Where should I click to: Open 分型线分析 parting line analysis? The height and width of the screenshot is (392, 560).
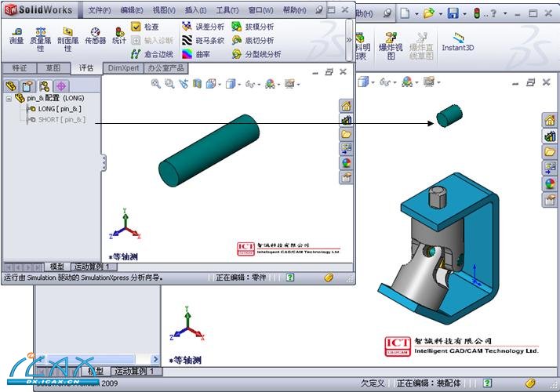click(x=256, y=54)
